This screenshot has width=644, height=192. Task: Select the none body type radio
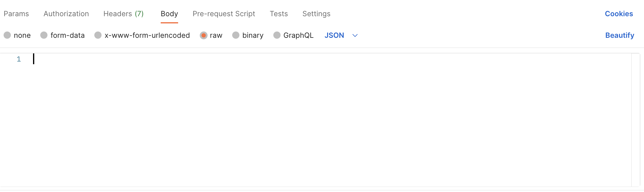coord(8,35)
